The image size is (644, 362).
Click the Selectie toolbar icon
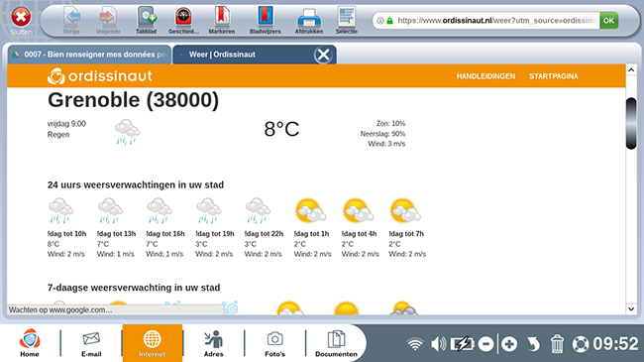coord(346,17)
